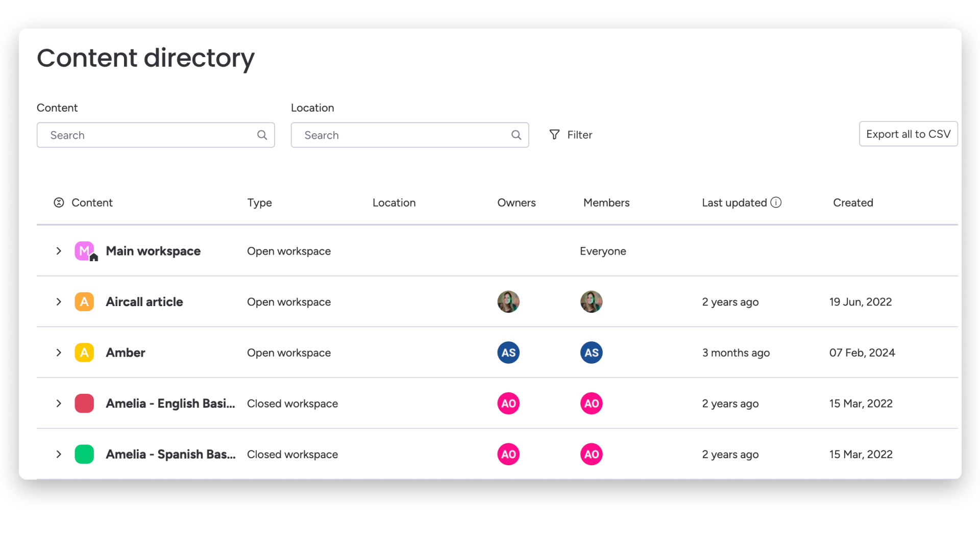
Task: Open the Filter options
Action: pos(571,135)
